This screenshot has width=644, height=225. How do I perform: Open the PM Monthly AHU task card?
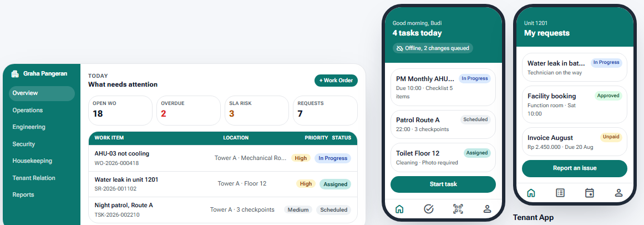coord(443,87)
